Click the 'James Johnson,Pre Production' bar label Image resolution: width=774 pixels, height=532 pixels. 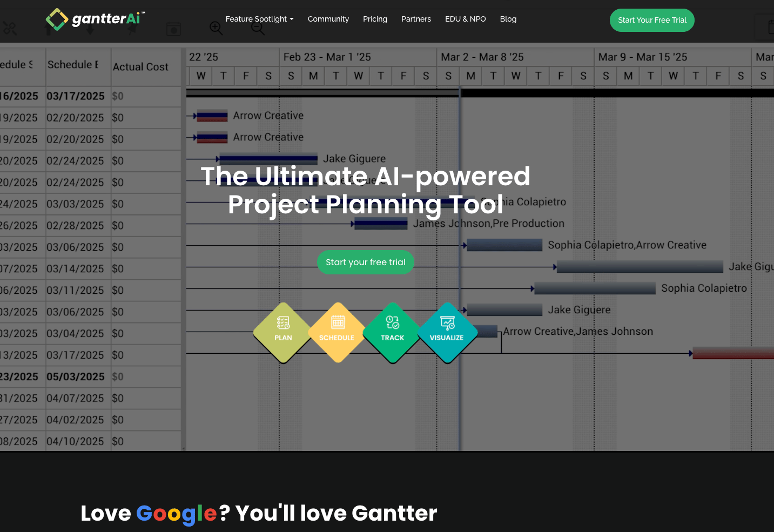489,223
